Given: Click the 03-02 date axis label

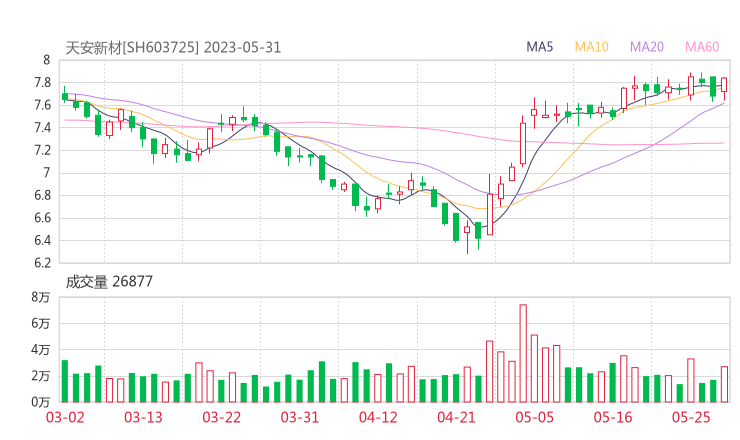Looking at the screenshot, I should pos(65,417).
